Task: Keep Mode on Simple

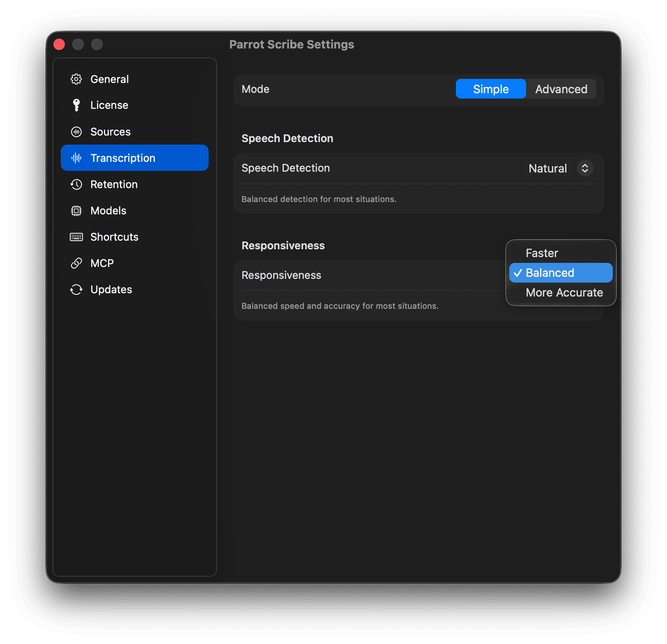Action: pos(490,89)
